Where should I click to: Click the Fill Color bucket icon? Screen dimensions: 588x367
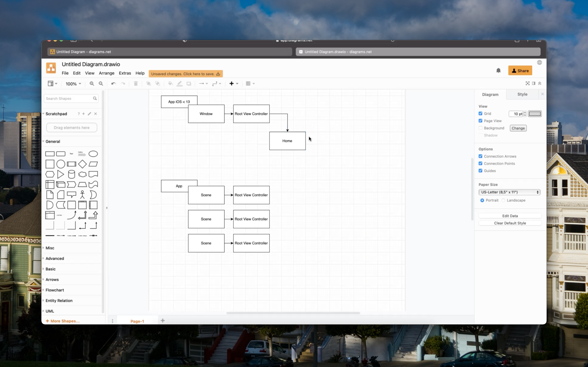pyautogui.click(x=170, y=83)
